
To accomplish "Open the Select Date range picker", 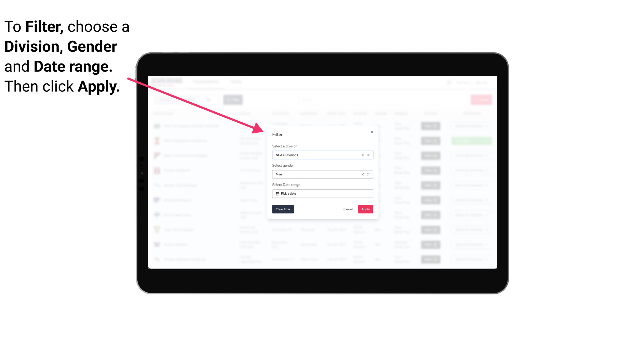I will tap(322, 194).
